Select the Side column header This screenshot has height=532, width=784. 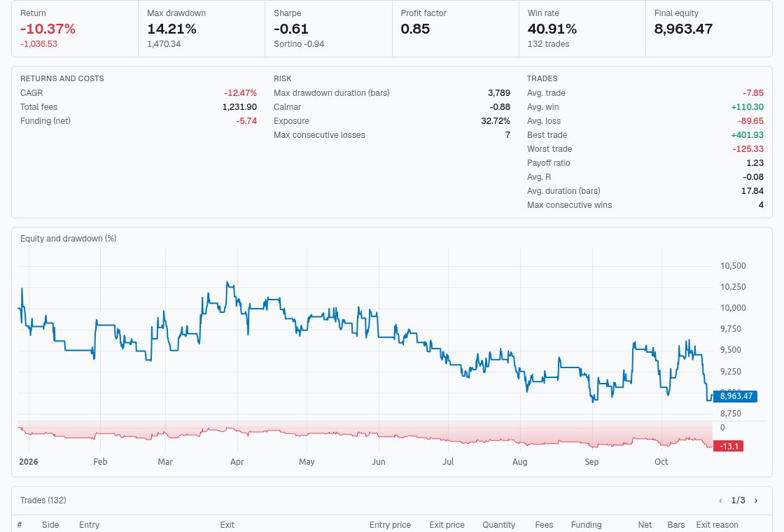50,525
